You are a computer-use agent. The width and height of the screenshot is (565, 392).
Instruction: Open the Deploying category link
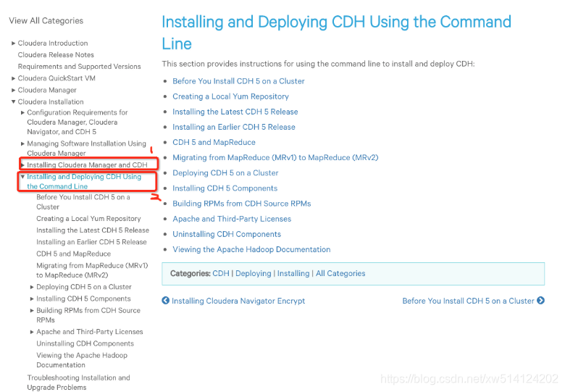[x=254, y=273]
